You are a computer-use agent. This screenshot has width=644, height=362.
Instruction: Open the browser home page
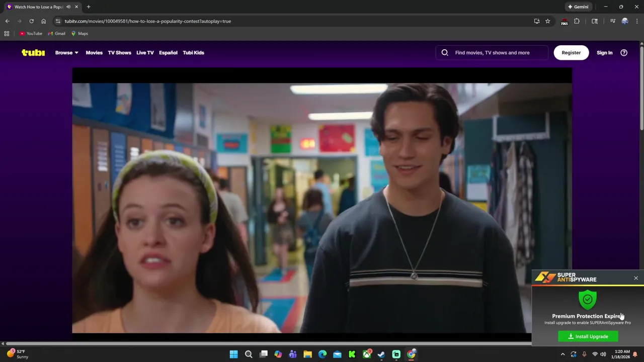tap(43, 21)
